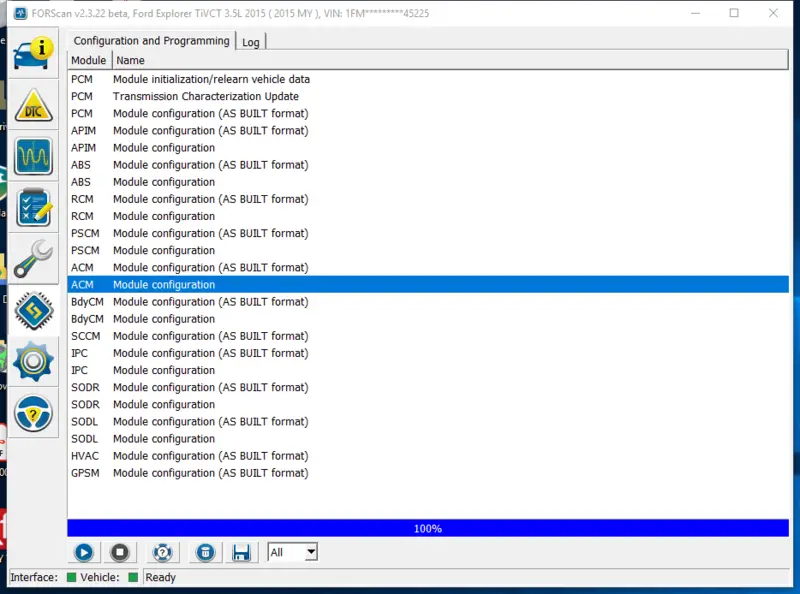Select RCM Module configuration row

pyautogui.click(x=428, y=216)
